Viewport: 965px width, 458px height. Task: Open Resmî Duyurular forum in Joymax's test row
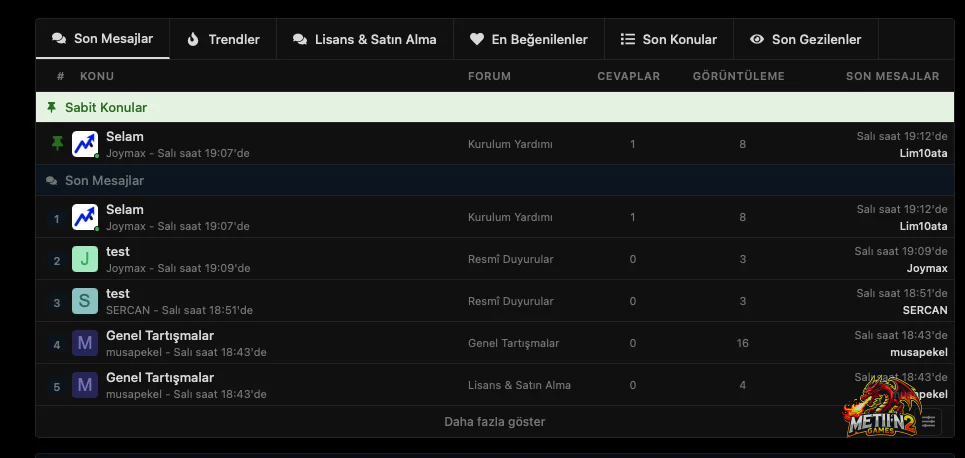(x=510, y=259)
